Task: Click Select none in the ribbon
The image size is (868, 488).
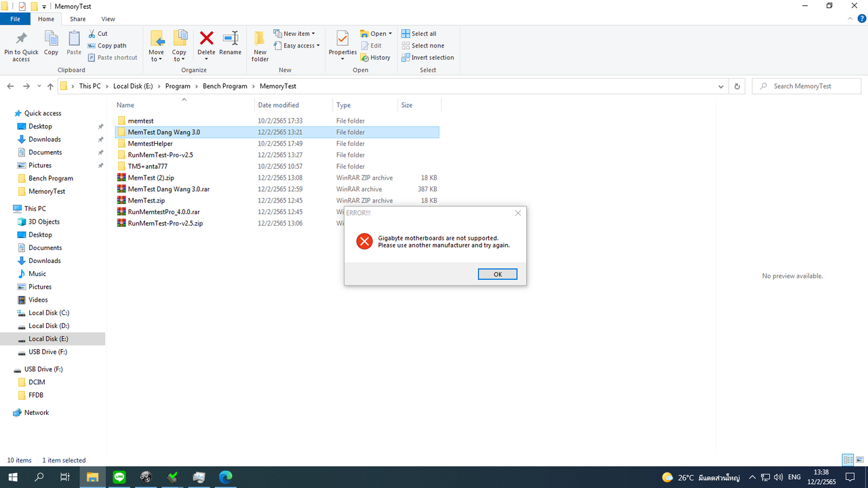Action: point(423,45)
